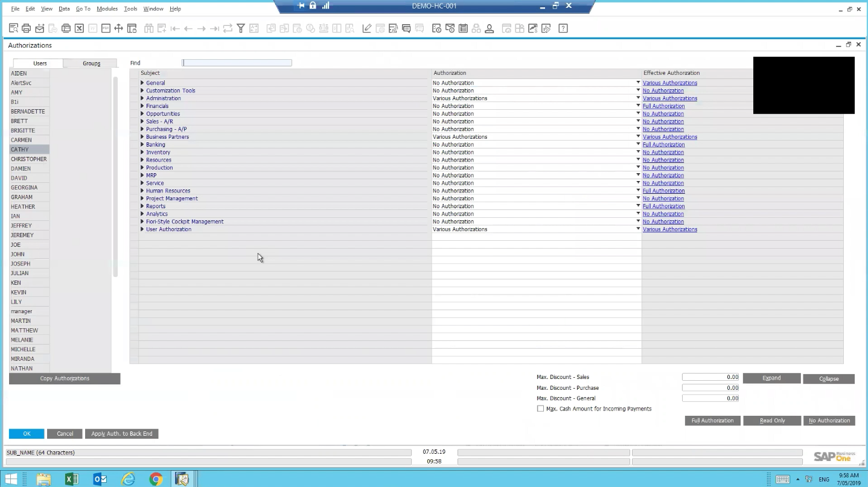868x487 pixels.
Task: Click the Help question mark icon
Action: [x=563, y=28]
